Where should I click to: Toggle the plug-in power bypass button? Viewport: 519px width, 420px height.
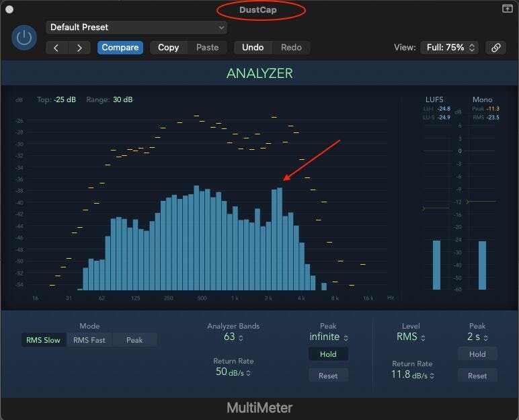tap(24, 38)
